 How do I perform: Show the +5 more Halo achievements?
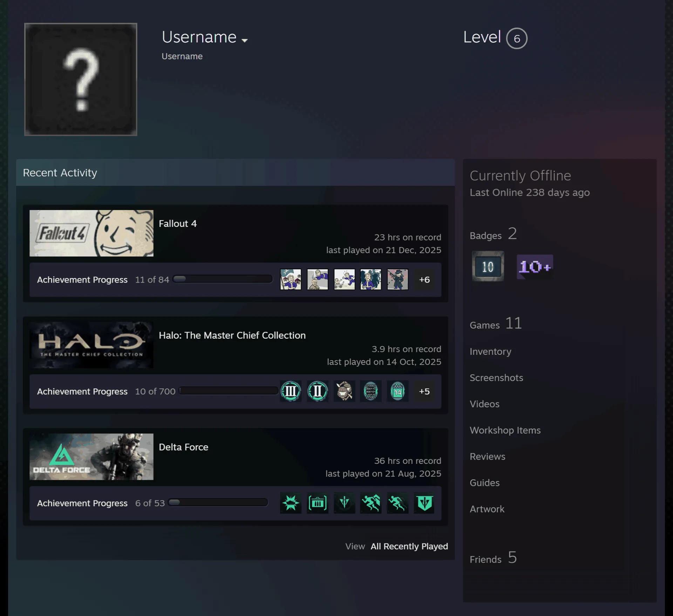424,391
